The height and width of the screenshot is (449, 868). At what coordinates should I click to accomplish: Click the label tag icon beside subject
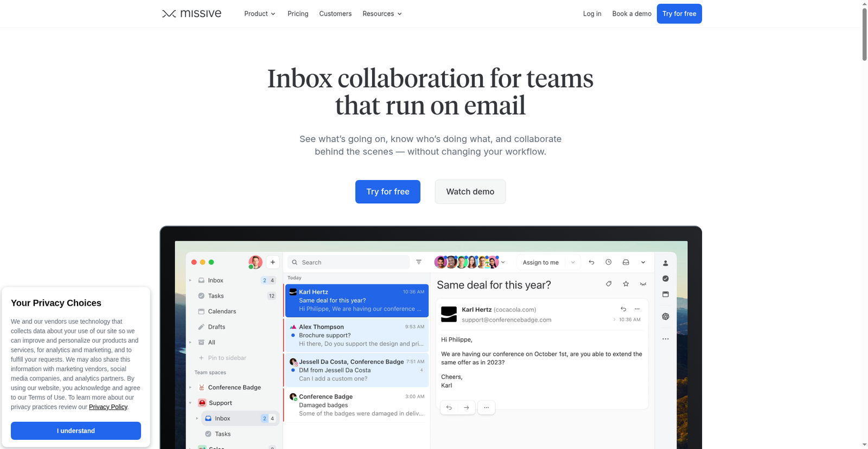(609, 284)
